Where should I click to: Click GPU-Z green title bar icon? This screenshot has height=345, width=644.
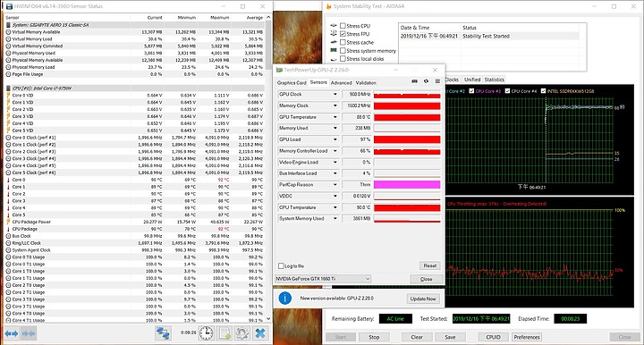(279, 70)
